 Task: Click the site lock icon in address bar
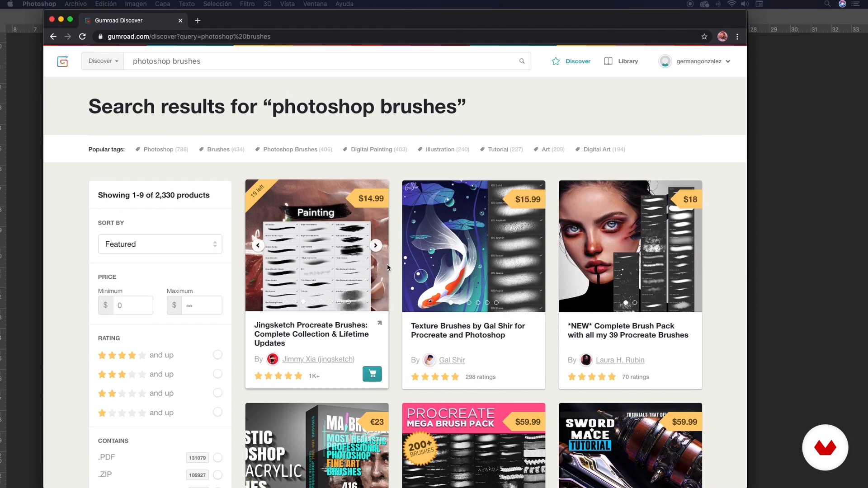pos(100,37)
